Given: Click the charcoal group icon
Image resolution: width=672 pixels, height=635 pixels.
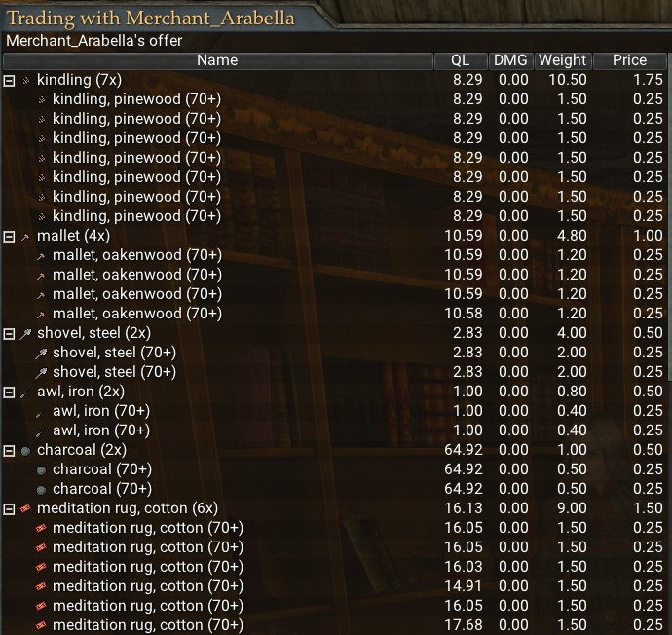Looking at the screenshot, I should click(x=26, y=450).
